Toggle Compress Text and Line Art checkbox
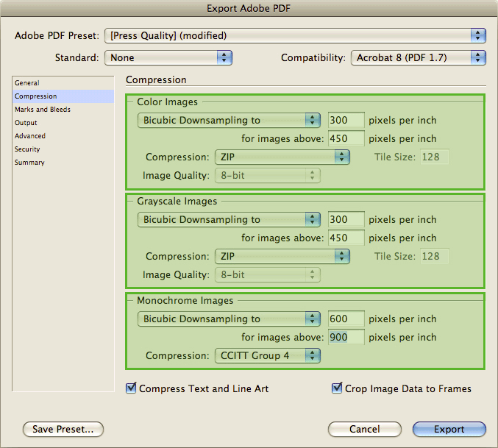This screenshot has height=448, width=498. (x=132, y=388)
